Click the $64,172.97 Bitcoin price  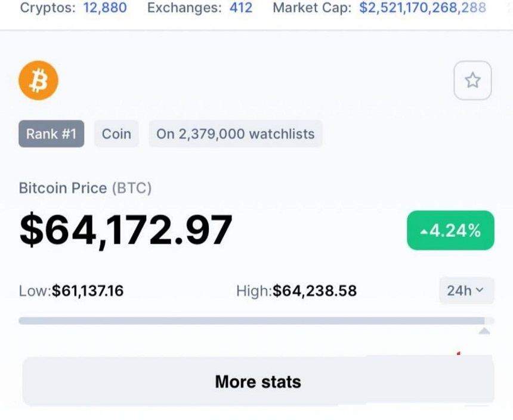point(126,230)
